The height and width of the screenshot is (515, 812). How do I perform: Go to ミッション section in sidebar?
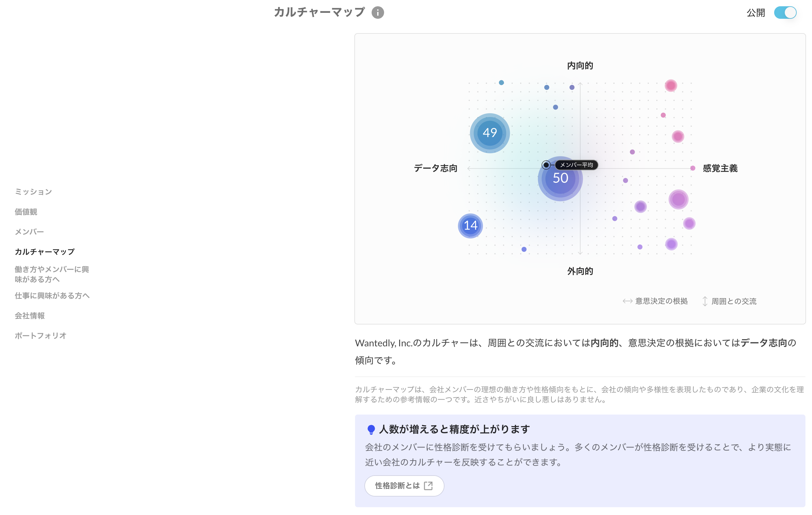point(33,191)
